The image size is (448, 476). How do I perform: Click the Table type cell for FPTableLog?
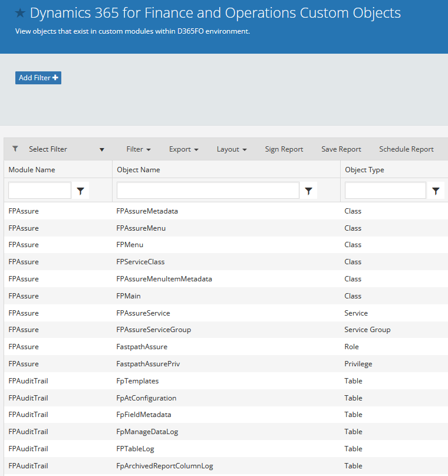point(353,449)
